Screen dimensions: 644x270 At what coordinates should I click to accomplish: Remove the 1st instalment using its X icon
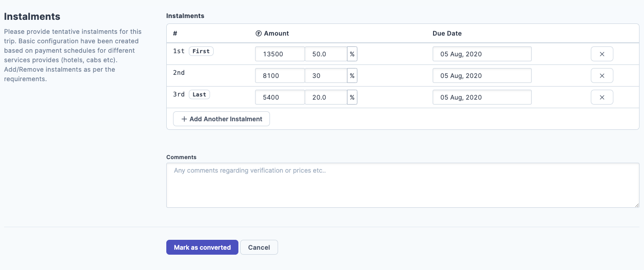[x=602, y=54]
